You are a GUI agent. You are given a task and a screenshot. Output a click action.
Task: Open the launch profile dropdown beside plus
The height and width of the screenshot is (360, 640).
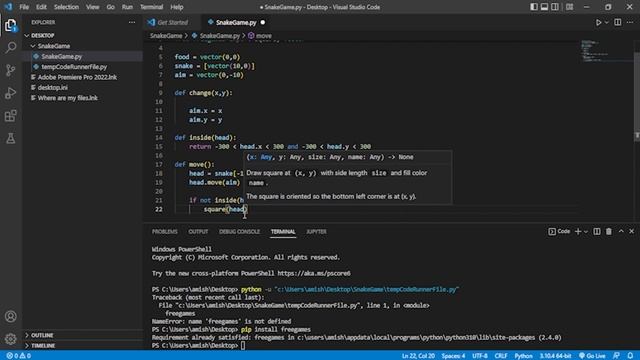point(586,231)
